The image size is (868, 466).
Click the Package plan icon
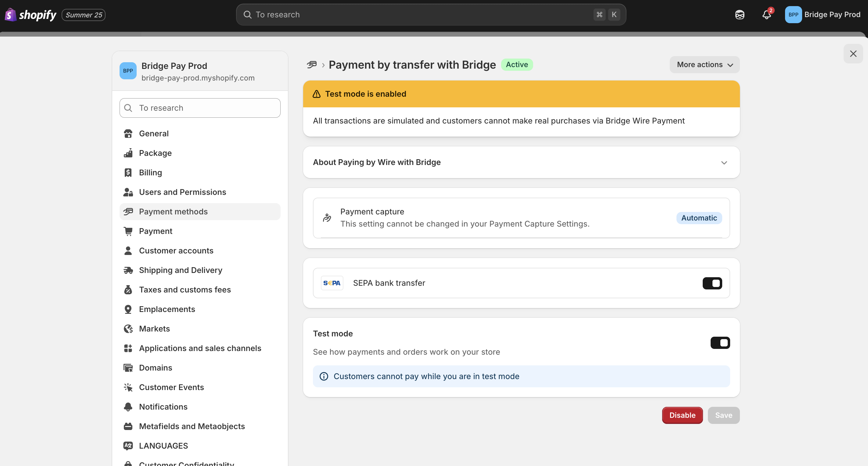[128, 153]
